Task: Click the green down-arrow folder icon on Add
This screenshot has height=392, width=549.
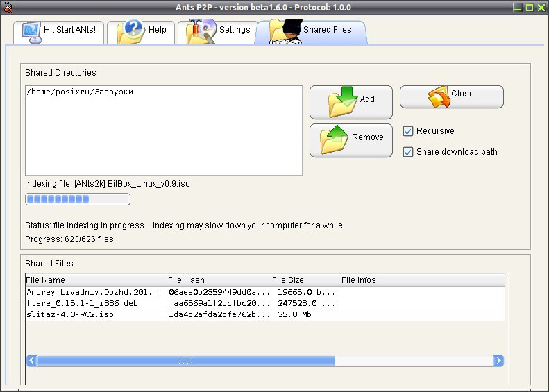Action: click(343, 101)
